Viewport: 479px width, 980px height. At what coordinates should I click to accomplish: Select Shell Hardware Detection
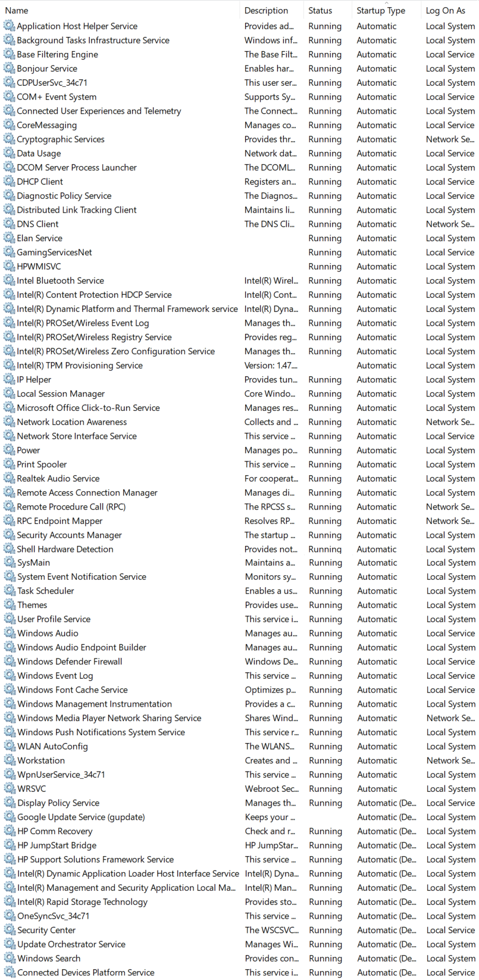pos(65,549)
